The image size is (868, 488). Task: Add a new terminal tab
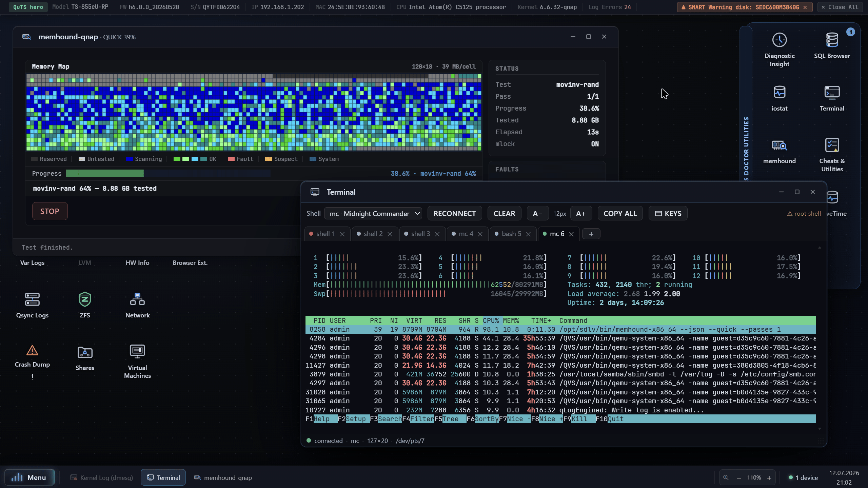(x=591, y=234)
